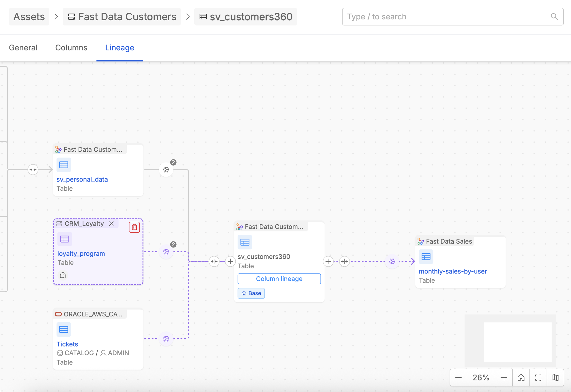Click the ghost icon on loyalty_program card

tap(63, 275)
